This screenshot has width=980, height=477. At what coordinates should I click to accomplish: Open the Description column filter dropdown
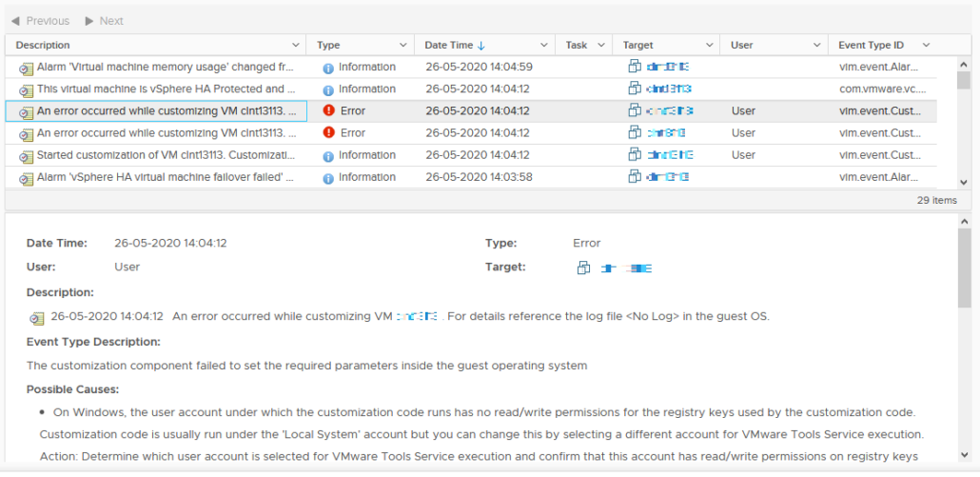[x=295, y=45]
